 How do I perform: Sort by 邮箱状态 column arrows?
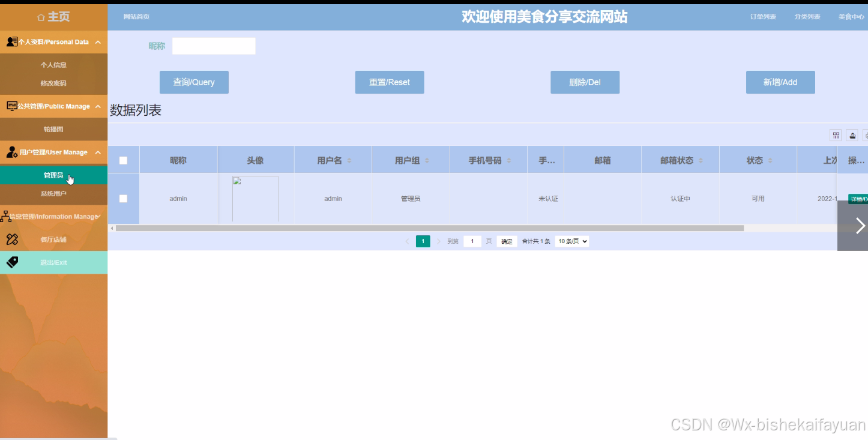pos(701,161)
